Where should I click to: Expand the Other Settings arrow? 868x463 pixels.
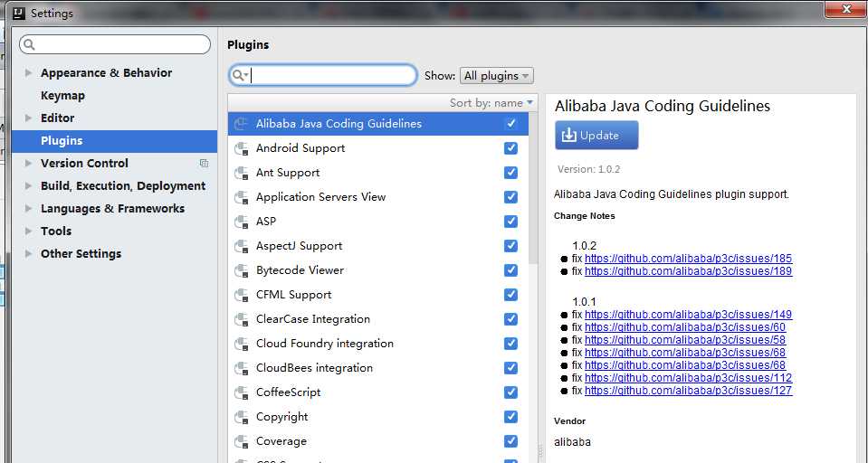pos(28,254)
